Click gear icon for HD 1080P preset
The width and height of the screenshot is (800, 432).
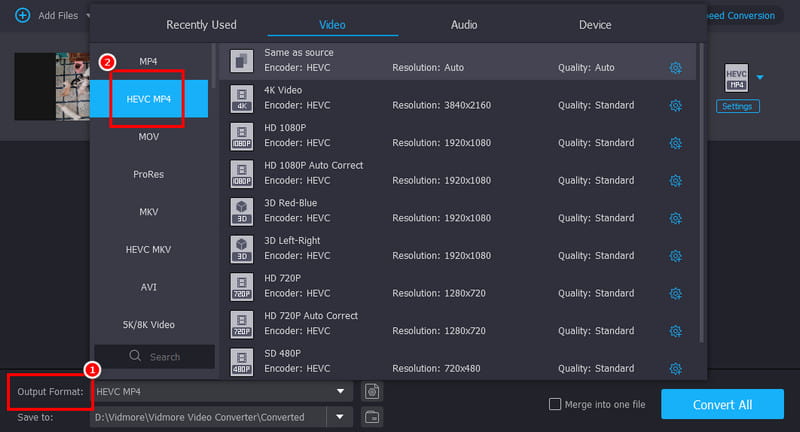(675, 143)
